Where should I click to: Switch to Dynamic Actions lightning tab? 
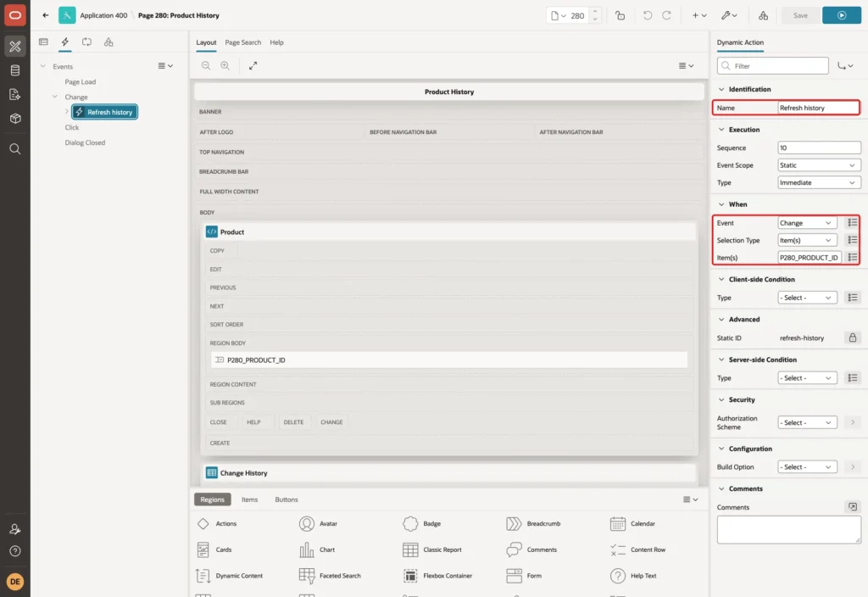point(64,42)
